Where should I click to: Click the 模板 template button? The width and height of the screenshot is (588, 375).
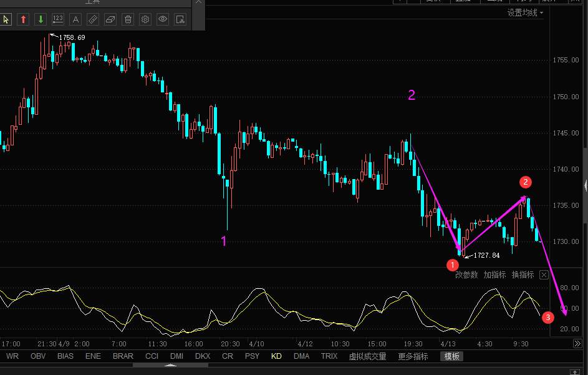click(451, 356)
